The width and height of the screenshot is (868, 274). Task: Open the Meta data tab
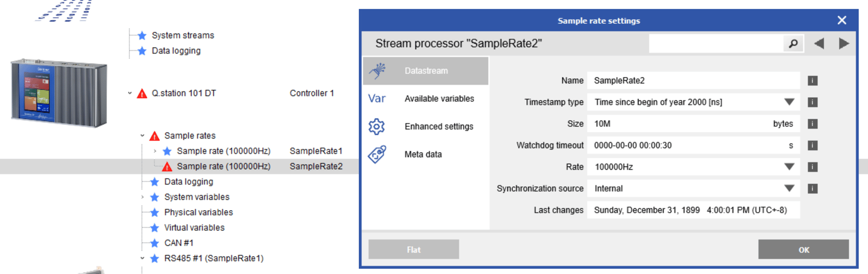pyautogui.click(x=423, y=154)
